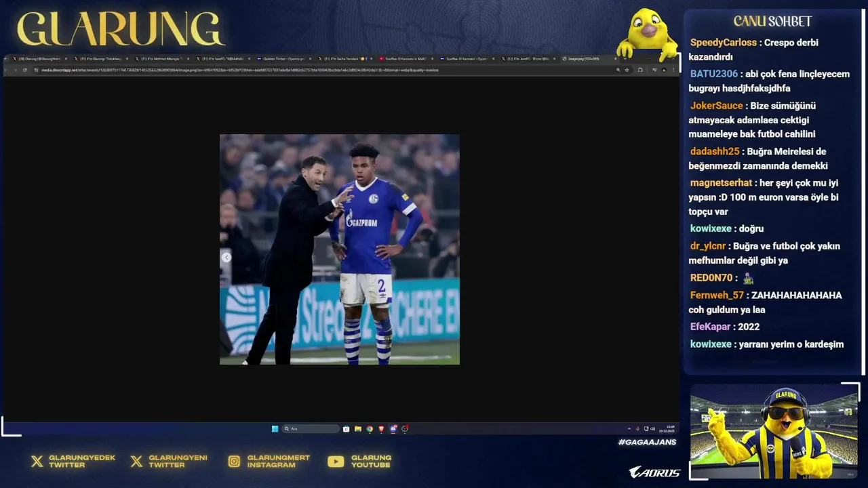Click username EfeKapar in chat

(710, 327)
